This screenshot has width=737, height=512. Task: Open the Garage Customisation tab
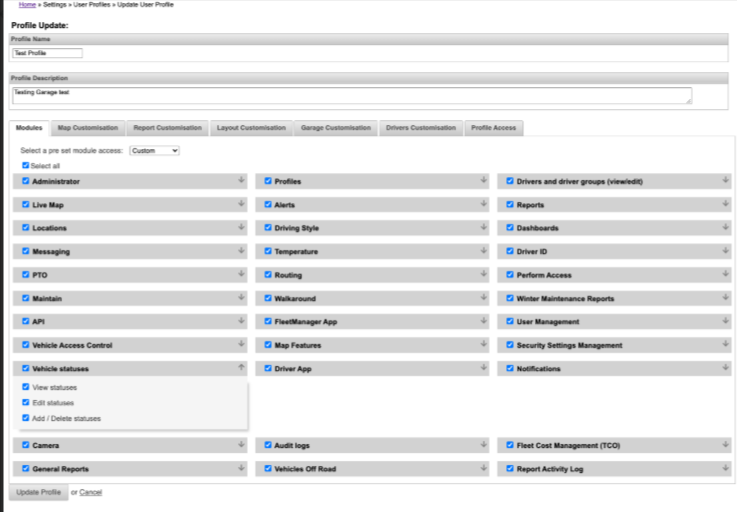tap(336, 128)
